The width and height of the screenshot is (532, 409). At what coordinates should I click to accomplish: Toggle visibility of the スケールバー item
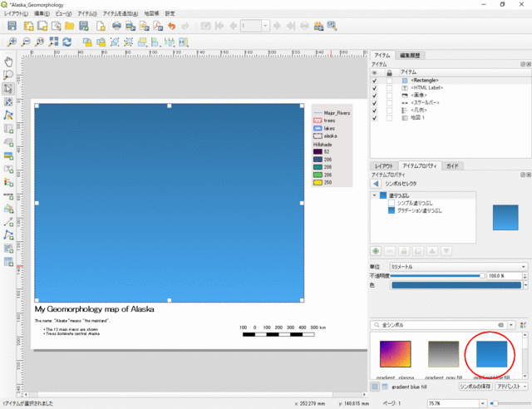375,103
